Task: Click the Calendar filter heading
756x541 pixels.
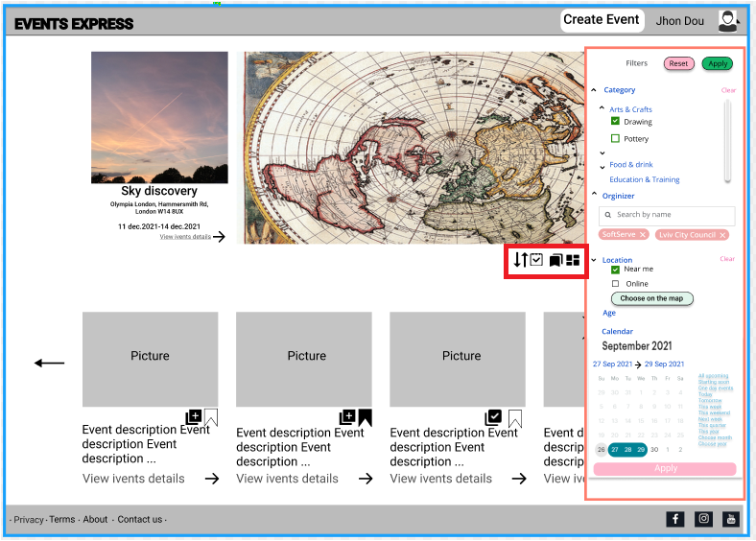Action: [617, 331]
